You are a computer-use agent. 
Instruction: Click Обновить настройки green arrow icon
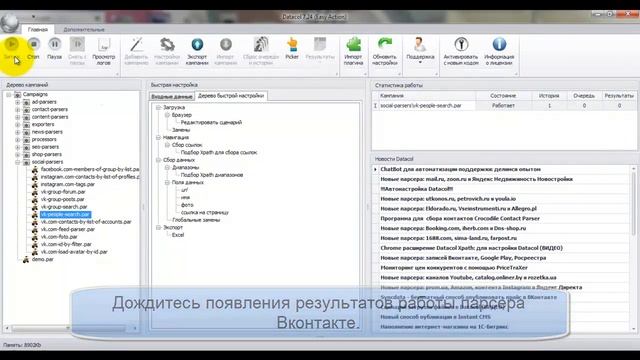pos(384,44)
